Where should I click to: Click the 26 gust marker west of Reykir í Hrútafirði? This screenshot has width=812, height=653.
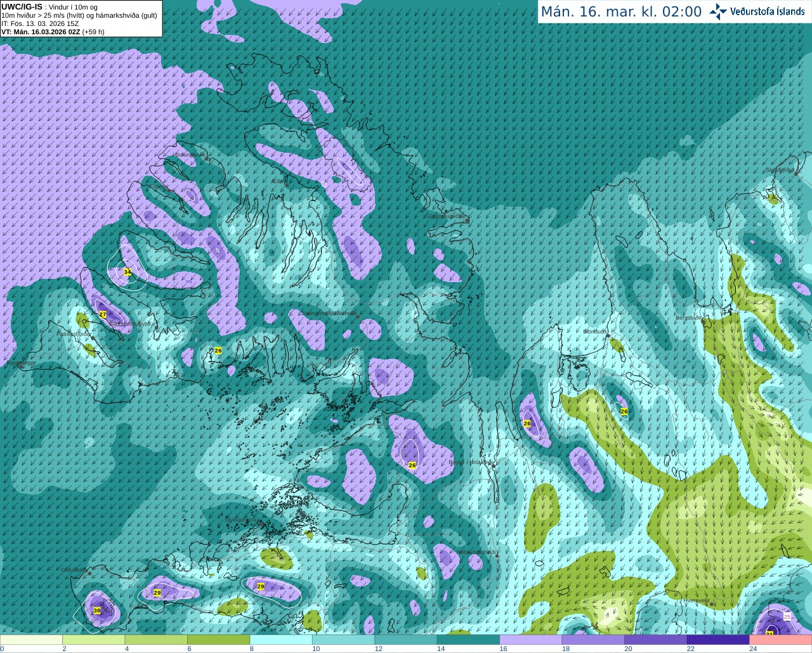412,465
